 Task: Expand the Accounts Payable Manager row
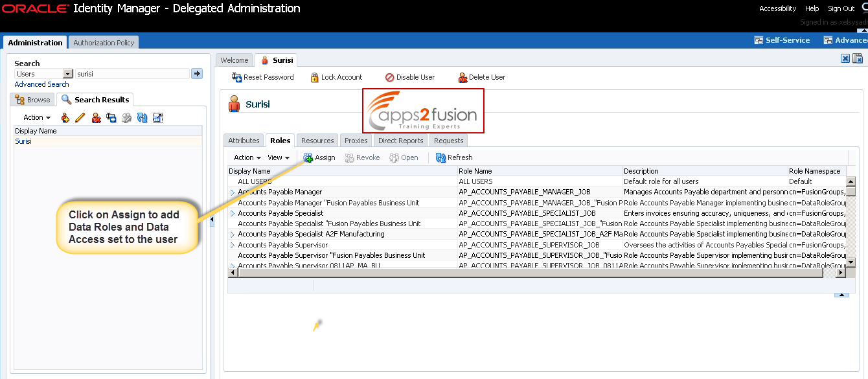pos(233,192)
